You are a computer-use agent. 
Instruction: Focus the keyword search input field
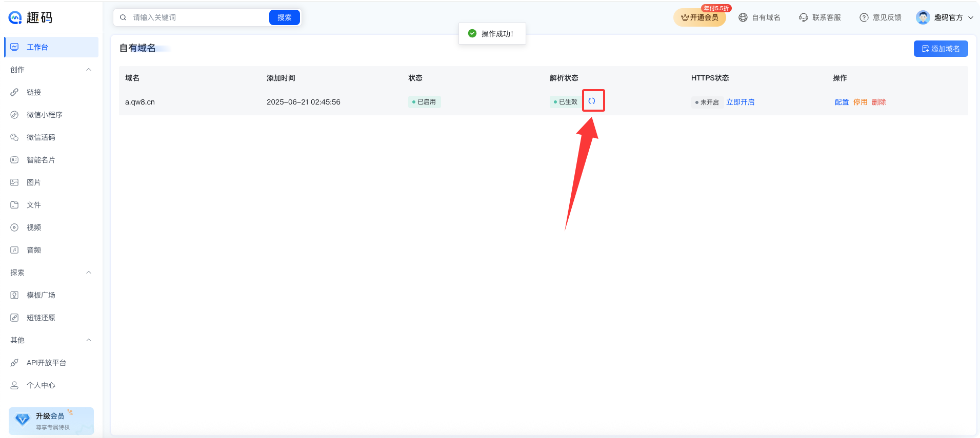[x=197, y=17]
